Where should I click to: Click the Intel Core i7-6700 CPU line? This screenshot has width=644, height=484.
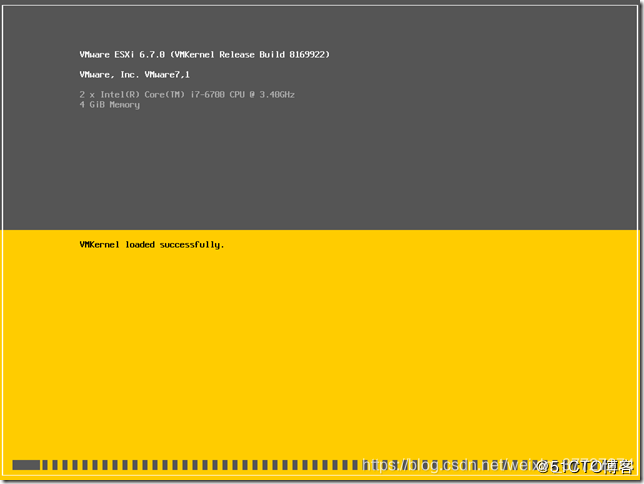pos(187,94)
